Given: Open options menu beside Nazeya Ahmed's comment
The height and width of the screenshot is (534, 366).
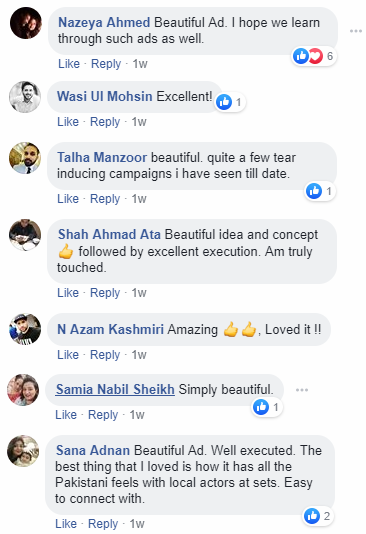Looking at the screenshot, I should click(x=356, y=31).
